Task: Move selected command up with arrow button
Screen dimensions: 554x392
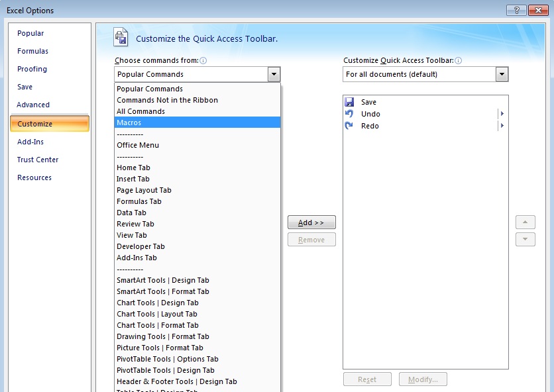Action: 525,222
